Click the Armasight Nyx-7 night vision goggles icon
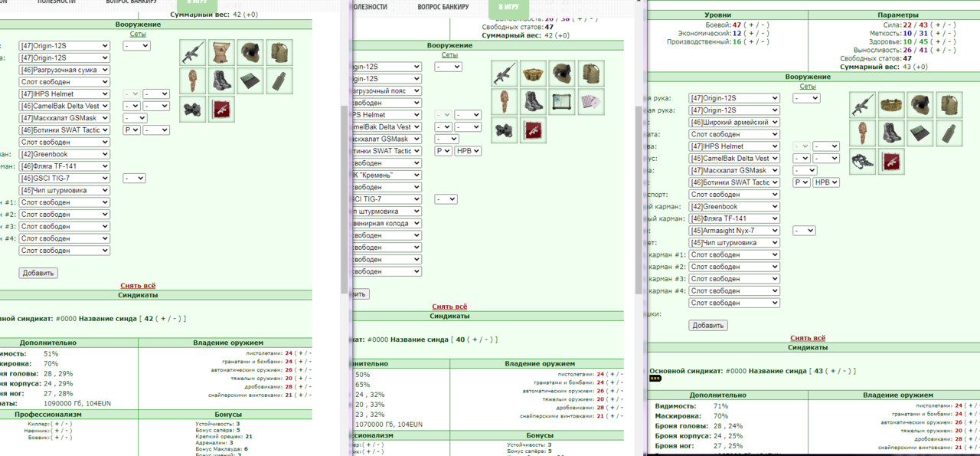 (862, 162)
